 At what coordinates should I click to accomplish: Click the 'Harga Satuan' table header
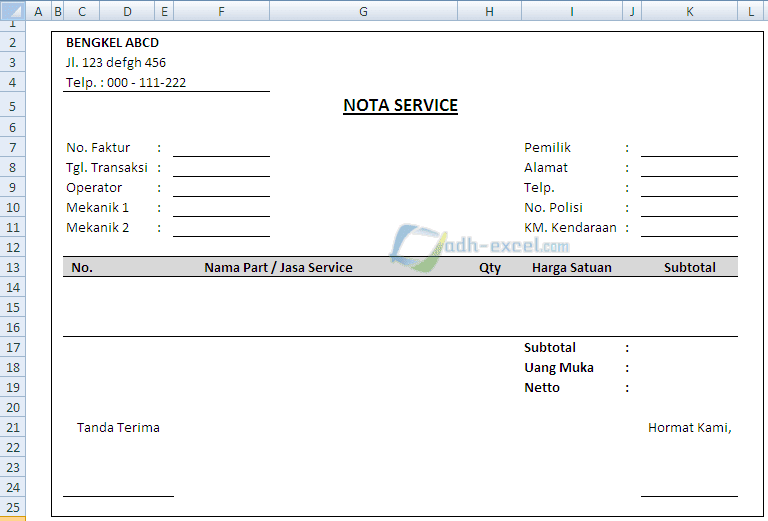(x=572, y=267)
